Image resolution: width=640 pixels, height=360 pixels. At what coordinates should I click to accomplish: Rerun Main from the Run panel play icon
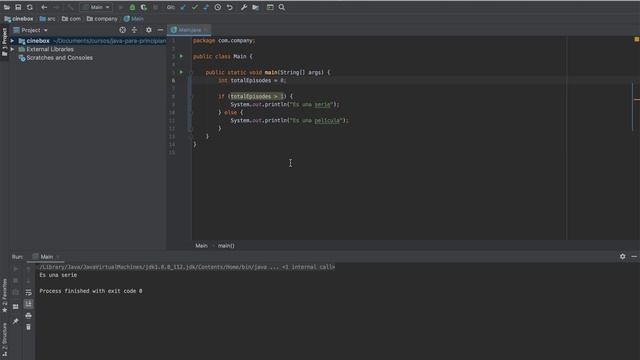[16, 269]
